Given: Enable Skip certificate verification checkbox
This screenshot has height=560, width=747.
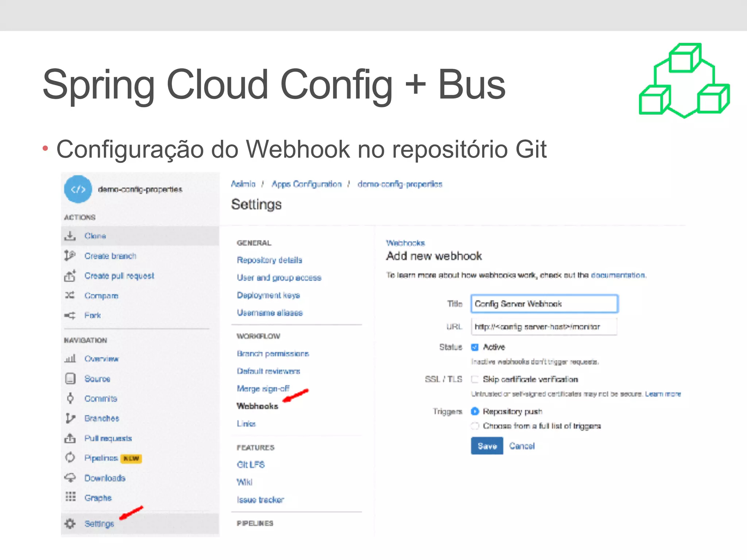Looking at the screenshot, I should click(x=475, y=379).
